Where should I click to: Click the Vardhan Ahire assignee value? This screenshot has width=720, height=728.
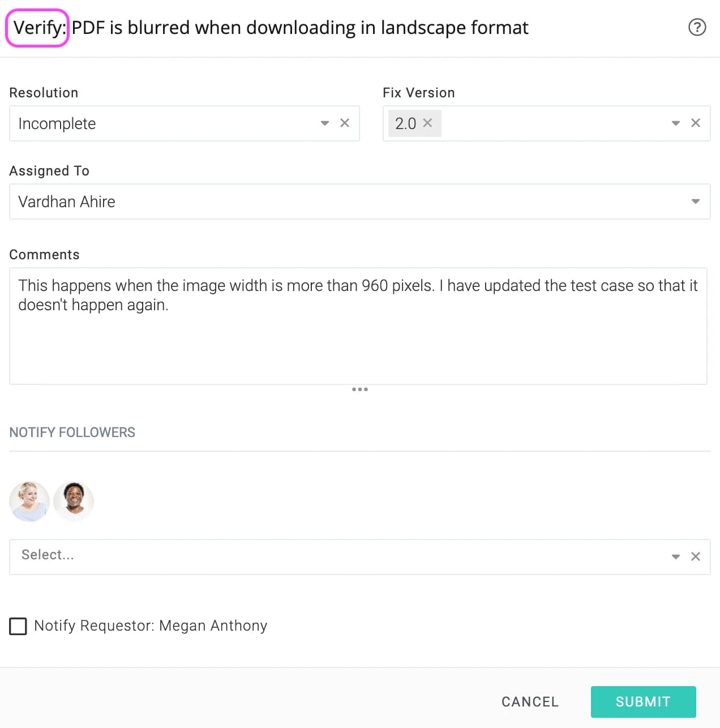(67, 202)
